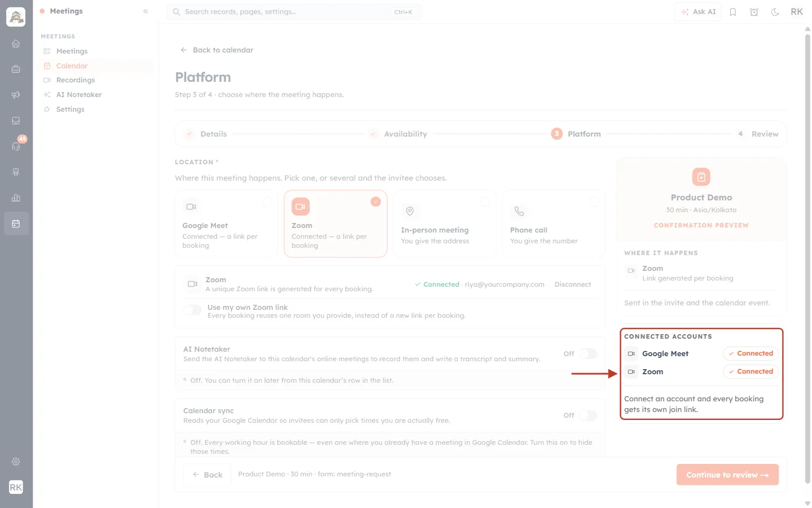Click the megaphone campaigns icon

16,95
